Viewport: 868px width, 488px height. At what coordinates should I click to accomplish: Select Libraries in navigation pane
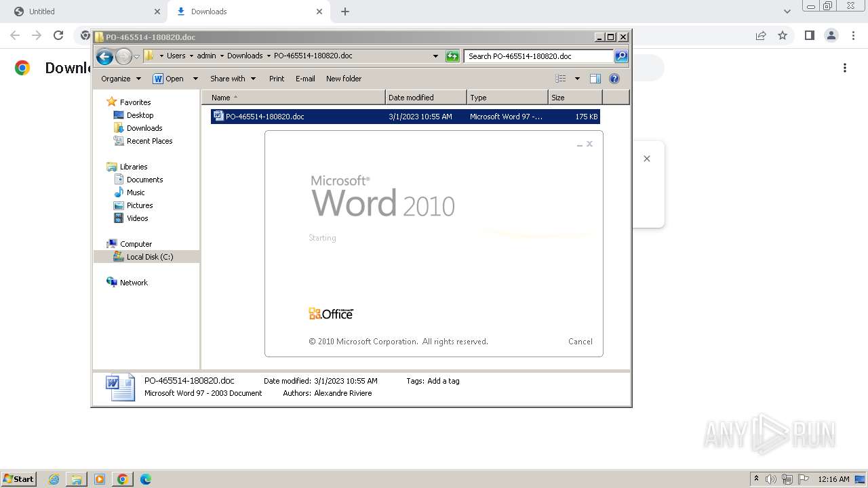point(134,167)
